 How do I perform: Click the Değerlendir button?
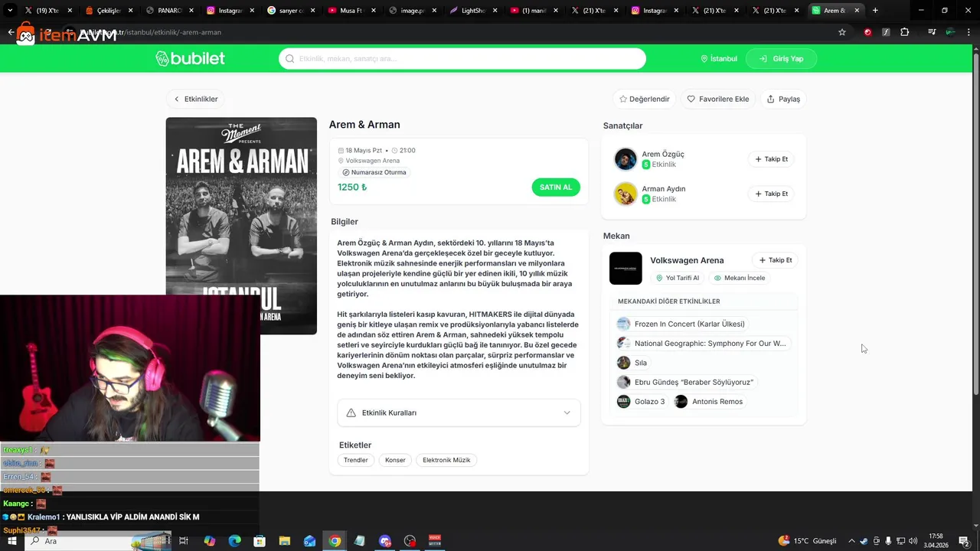[645, 99]
